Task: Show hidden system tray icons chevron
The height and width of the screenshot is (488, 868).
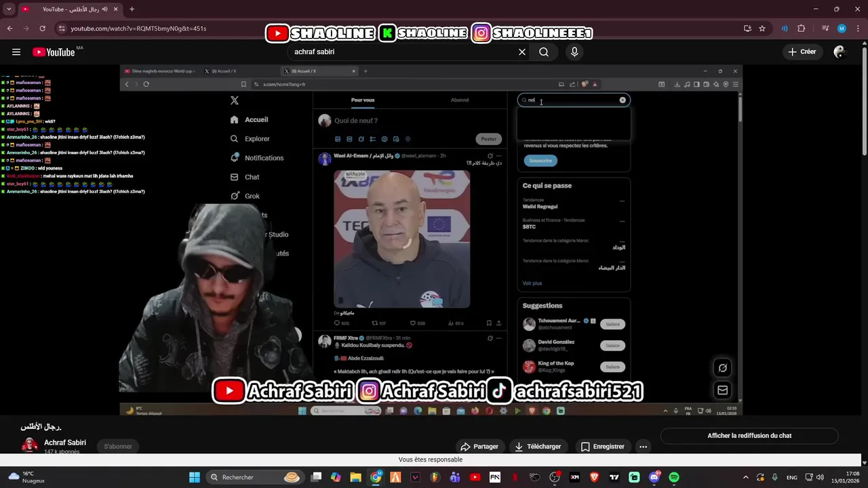Action: pos(746,477)
